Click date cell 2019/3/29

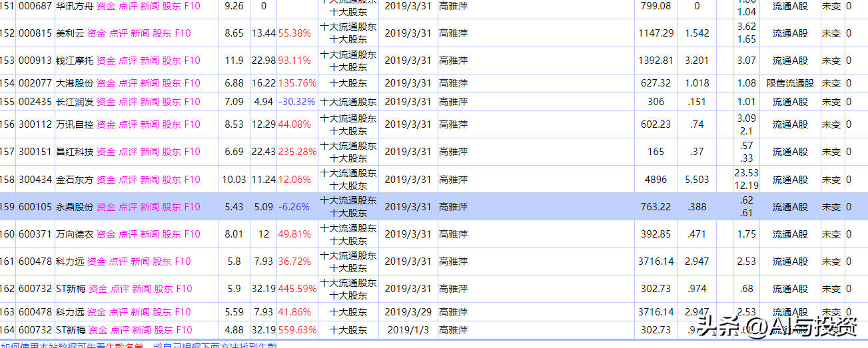click(x=408, y=311)
